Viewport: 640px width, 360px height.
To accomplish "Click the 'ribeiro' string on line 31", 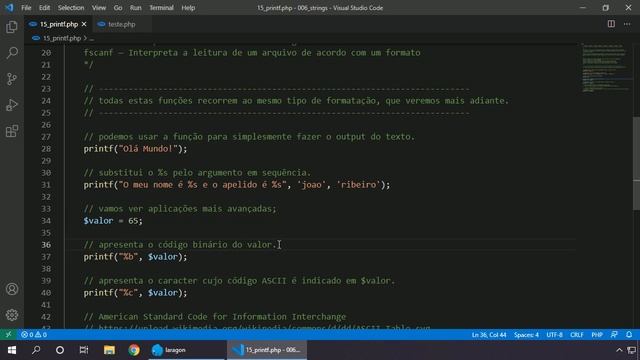I will pos(359,185).
